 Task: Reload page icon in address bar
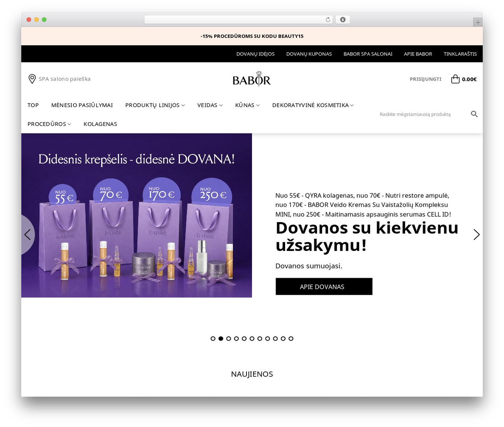(328, 20)
